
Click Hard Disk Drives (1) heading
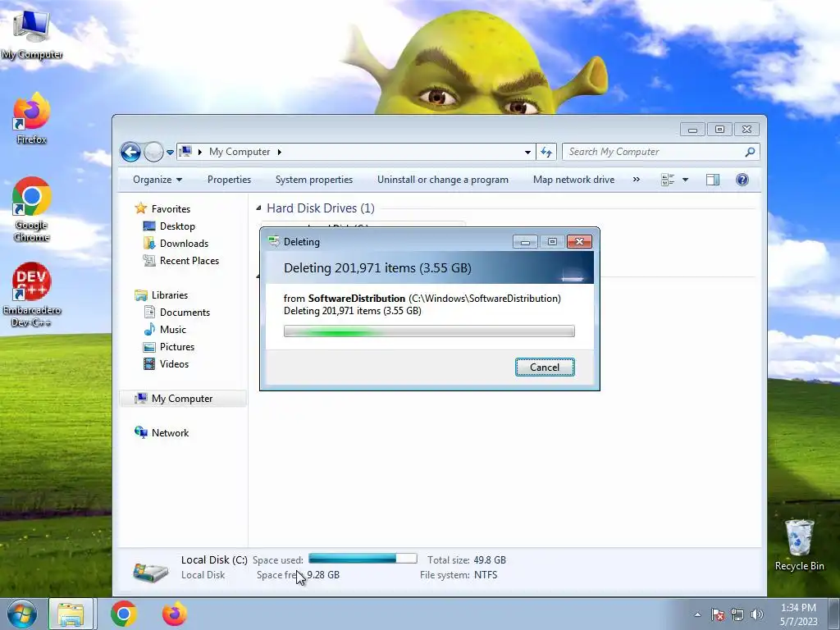[321, 208]
